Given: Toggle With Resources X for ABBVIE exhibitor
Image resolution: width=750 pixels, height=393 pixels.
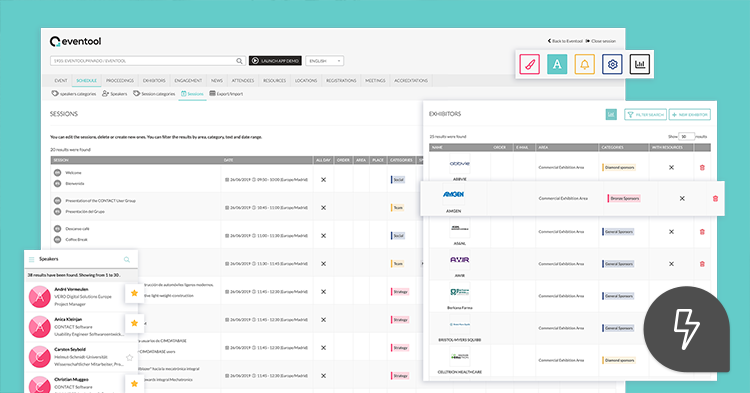Looking at the screenshot, I should tap(671, 167).
